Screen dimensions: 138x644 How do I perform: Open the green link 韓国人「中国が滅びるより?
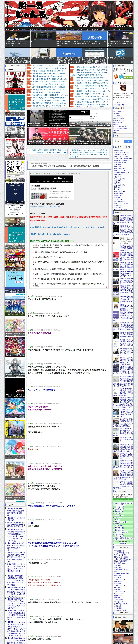52,241
